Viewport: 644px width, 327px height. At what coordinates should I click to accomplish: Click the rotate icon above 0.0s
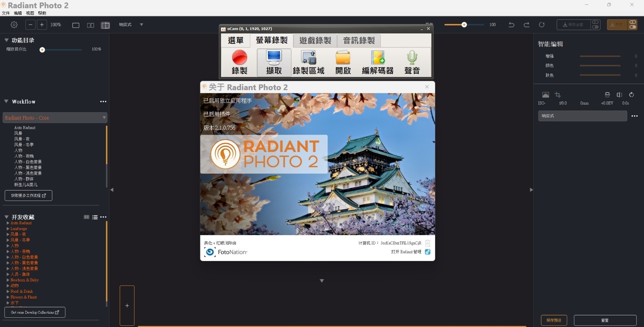[632, 95]
